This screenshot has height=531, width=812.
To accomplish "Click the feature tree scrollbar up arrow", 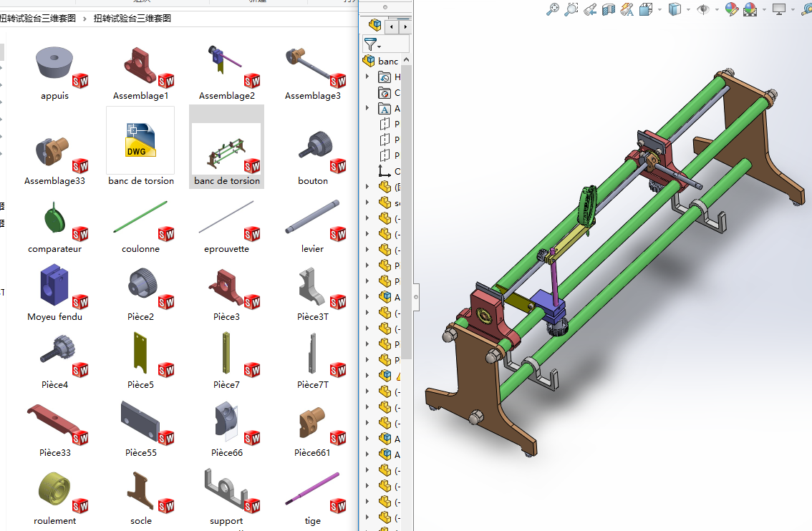I will point(406,59).
